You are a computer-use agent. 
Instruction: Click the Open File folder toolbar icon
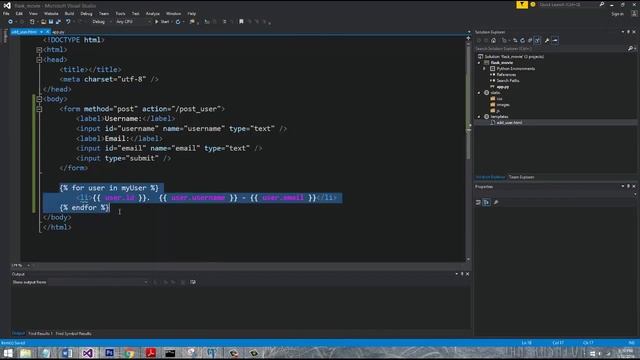[x=43, y=22]
